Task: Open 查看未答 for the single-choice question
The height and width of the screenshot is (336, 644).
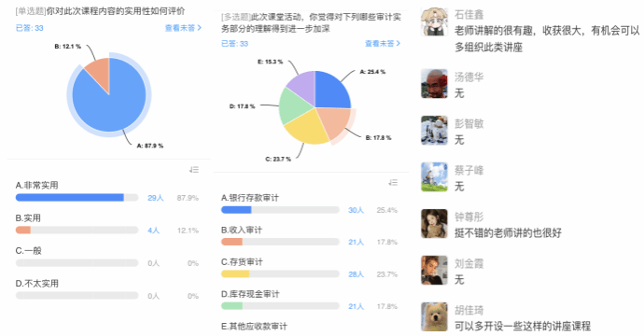Action: 183,28
